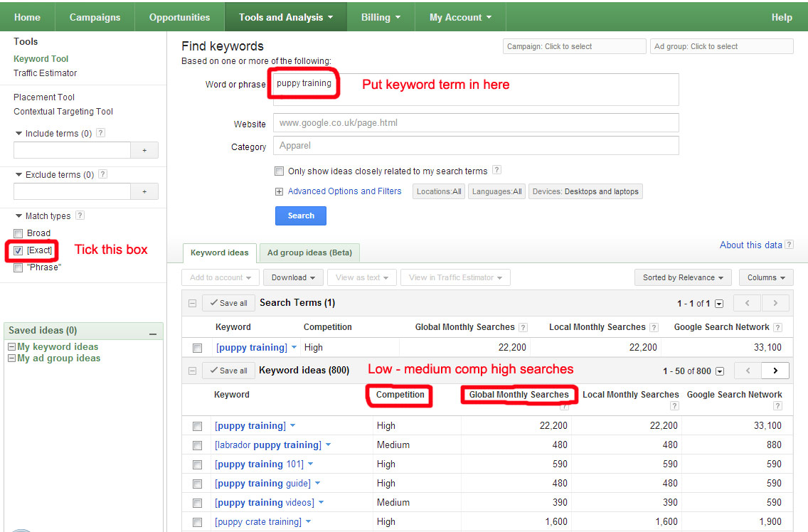Image resolution: width=808 pixels, height=532 pixels.
Task: Click the About this data link
Action: [751, 245]
